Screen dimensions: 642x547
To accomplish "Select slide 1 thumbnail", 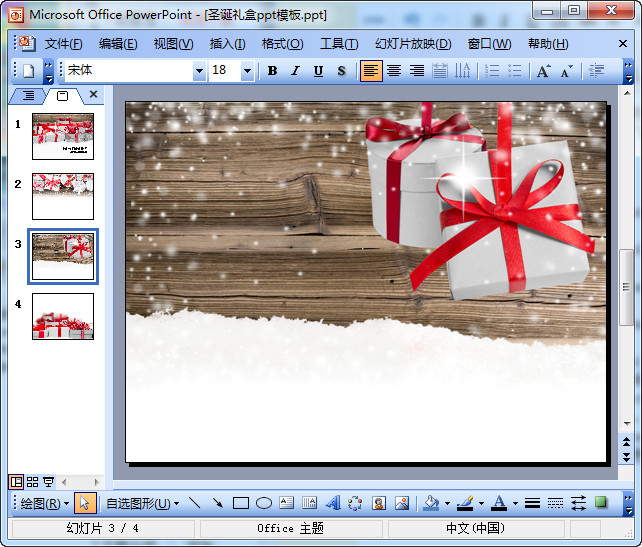I will [x=63, y=136].
